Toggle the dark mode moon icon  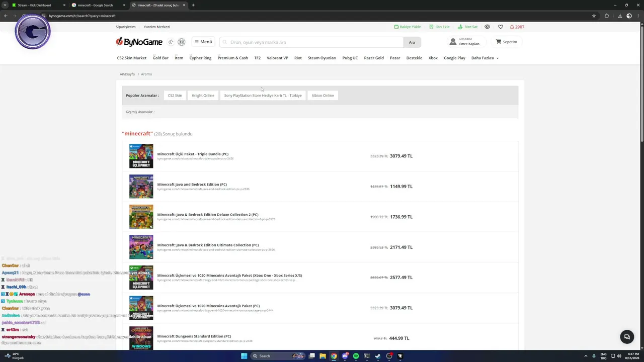click(x=171, y=42)
